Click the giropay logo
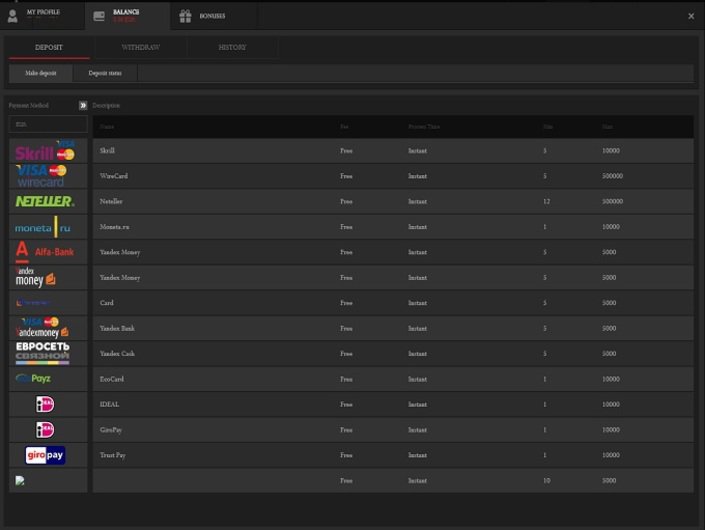This screenshot has height=530, width=705. pos(45,455)
